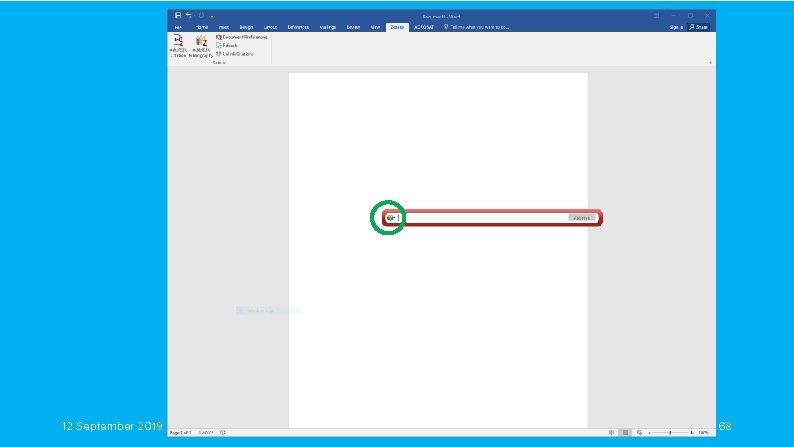Switch to the Review tab

(353, 27)
